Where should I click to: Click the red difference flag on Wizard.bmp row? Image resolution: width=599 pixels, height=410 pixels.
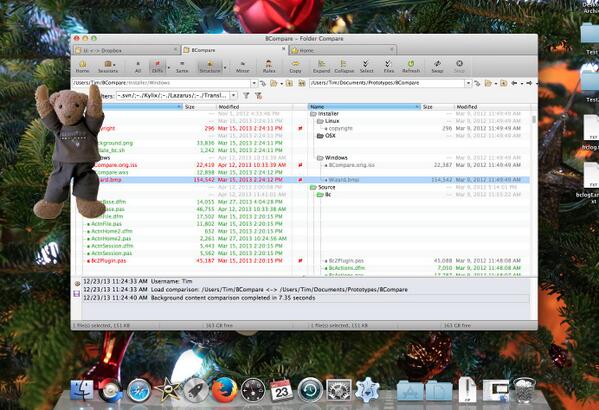[x=300, y=180]
